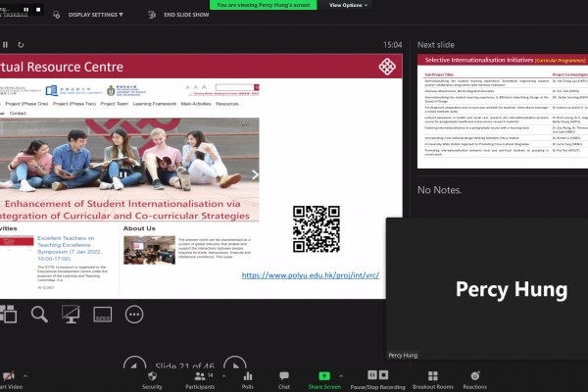Pause the presentation timer
Screen dimensions: 588x392
click(5, 45)
